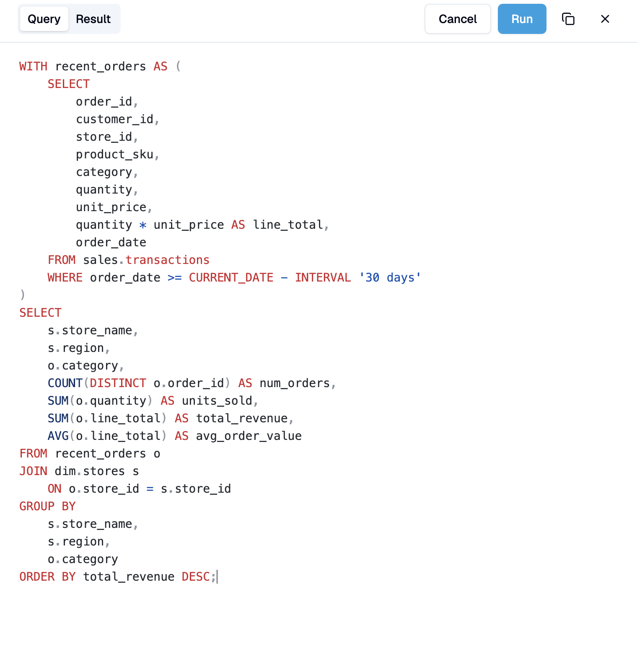The width and height of the screenshot is (637, 672).
Task: Click the 'product_sku,' line
Action: click(118, 155)
